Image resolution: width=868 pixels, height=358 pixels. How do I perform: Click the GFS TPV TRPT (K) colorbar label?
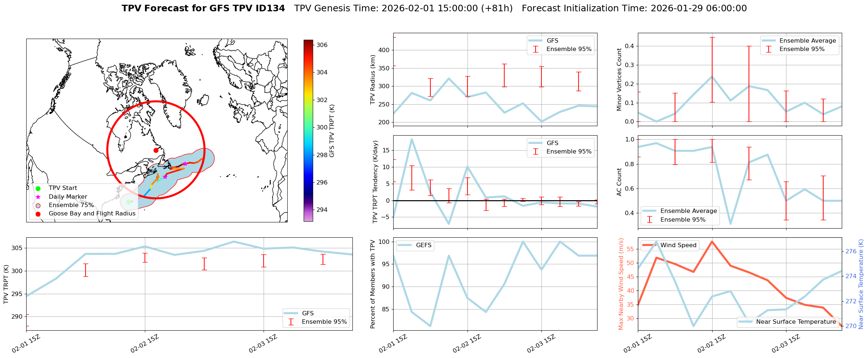(332, 131)
